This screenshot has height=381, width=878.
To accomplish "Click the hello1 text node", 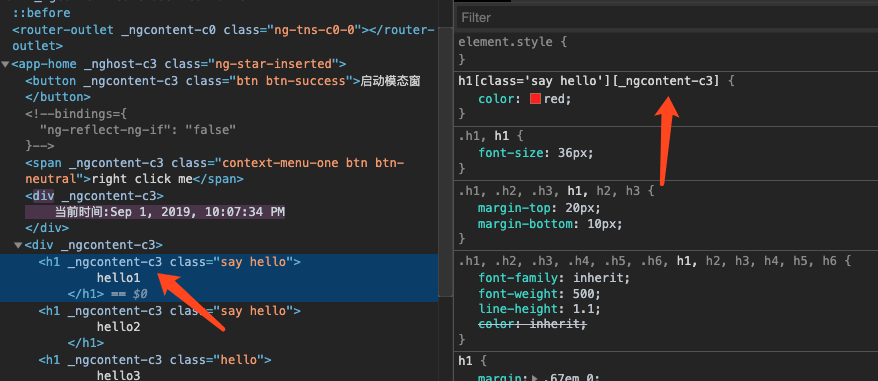I will click(x=118, y=278).
